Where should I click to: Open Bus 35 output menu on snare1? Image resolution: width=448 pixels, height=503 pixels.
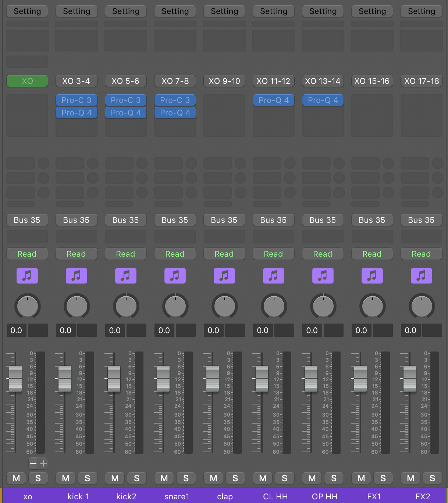click(x=175, y=220)
